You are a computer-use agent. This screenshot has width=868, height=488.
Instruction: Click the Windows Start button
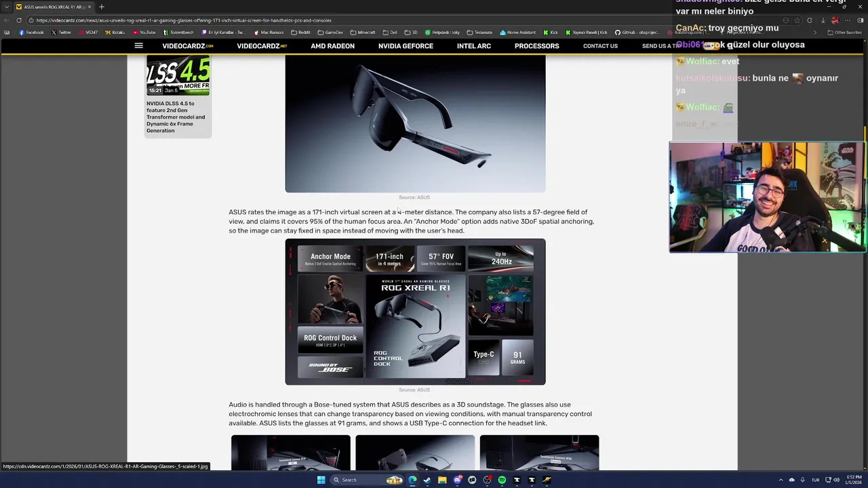tap(321, 480)
